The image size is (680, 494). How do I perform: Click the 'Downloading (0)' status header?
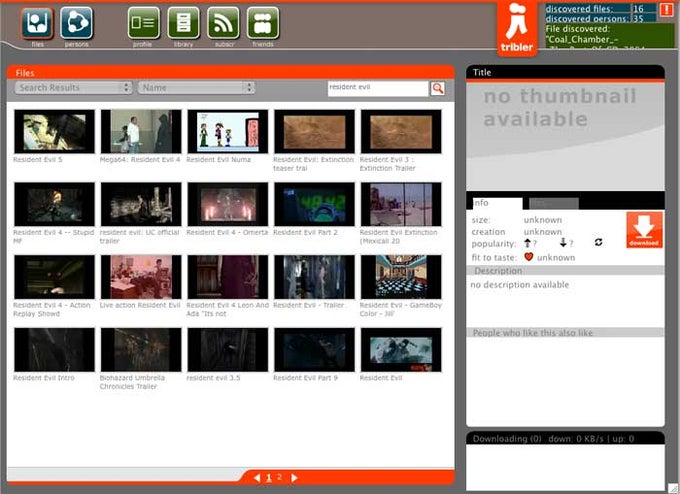tap(565, 438)
